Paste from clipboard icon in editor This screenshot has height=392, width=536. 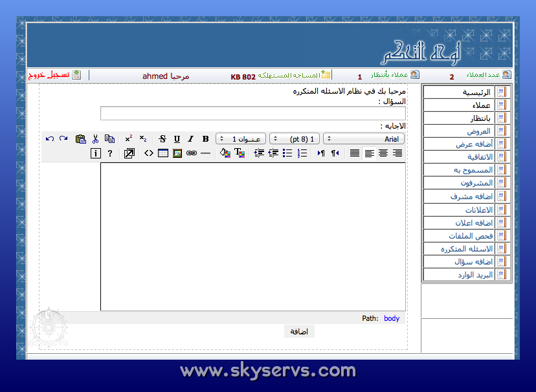coord(81,138)
